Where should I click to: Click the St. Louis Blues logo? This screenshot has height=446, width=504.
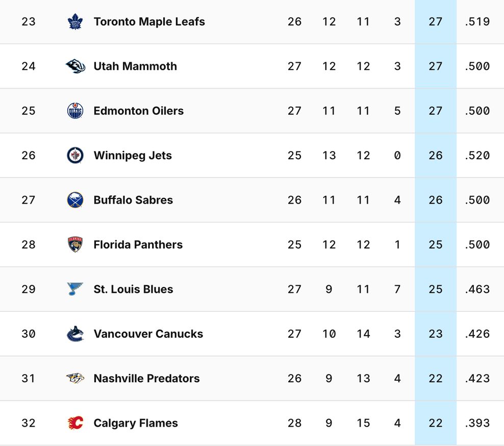[75, 289]
